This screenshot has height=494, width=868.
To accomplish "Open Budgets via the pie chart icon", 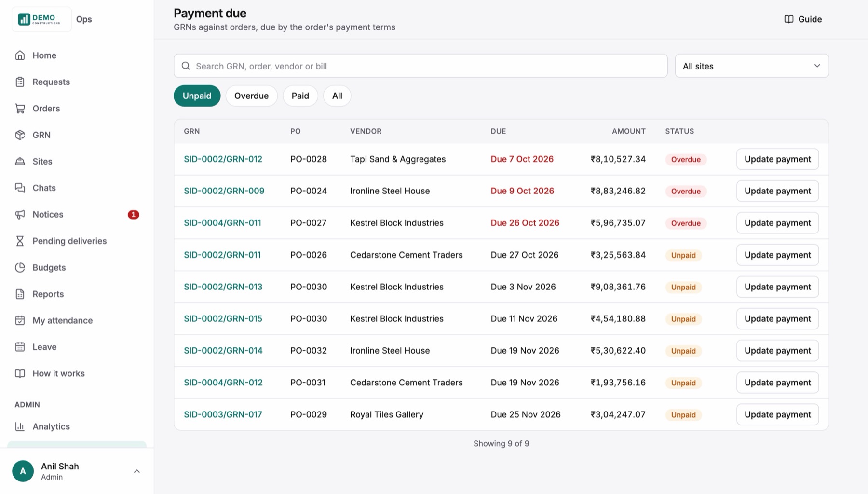I will click(x=20, y=268).
